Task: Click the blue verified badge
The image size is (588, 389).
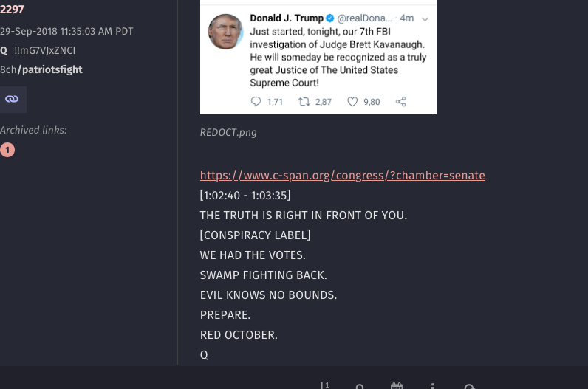Action: click(330, 18)
